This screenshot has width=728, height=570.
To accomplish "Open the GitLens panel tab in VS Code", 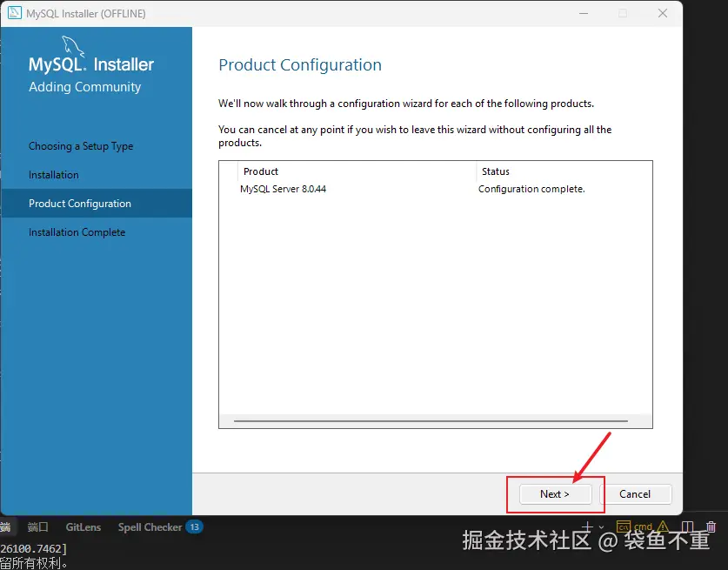I will (83, 527).
